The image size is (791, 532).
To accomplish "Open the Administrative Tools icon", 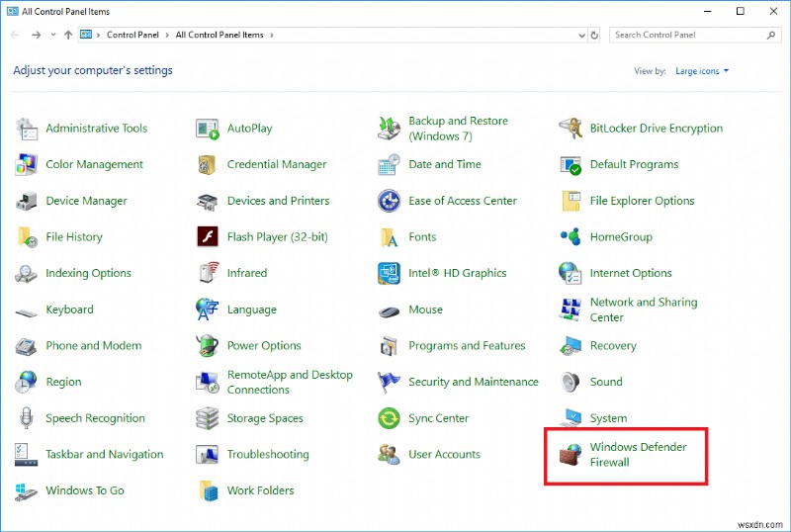I will coord(27,129).
